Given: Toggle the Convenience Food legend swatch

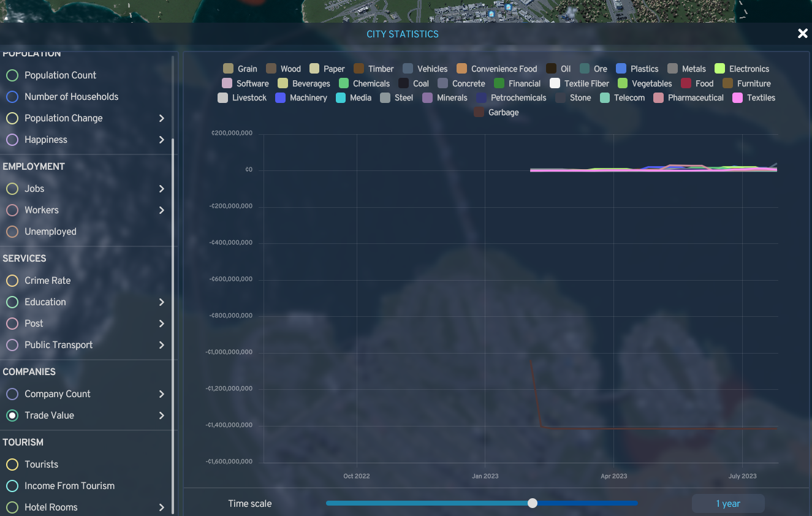Looking at the screenshot, I should click(x=462, y=69).
